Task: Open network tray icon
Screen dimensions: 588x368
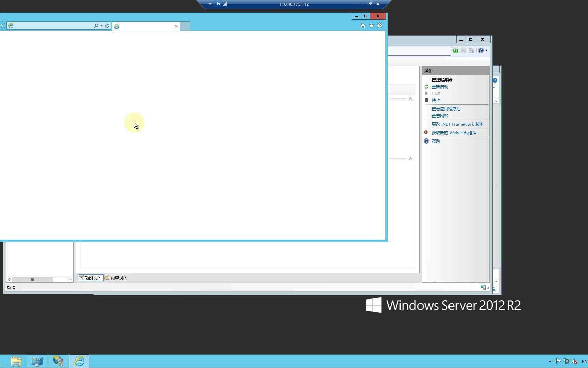Action: point(567,361)
